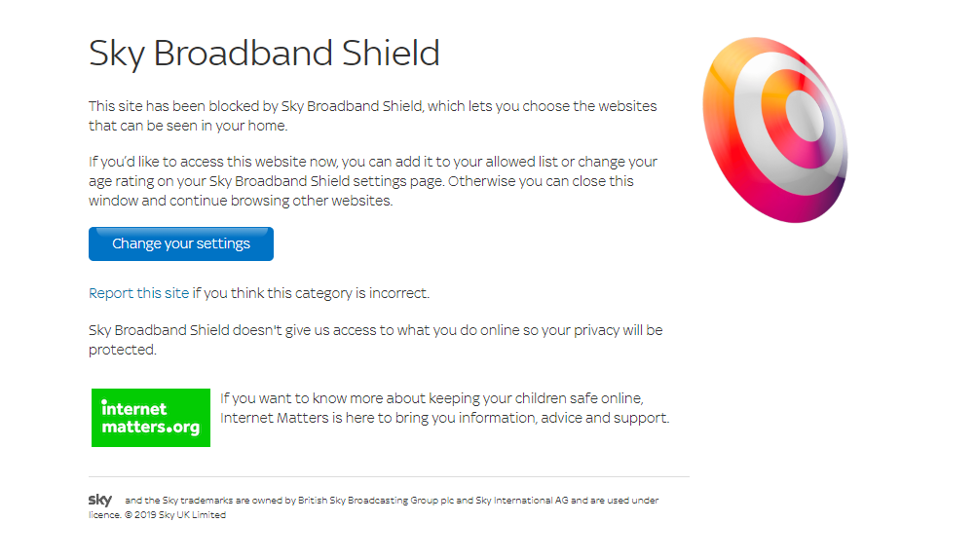Click the horizontal divider above the footer
This screenshot has height=560, width=976.
pos(389,476)
